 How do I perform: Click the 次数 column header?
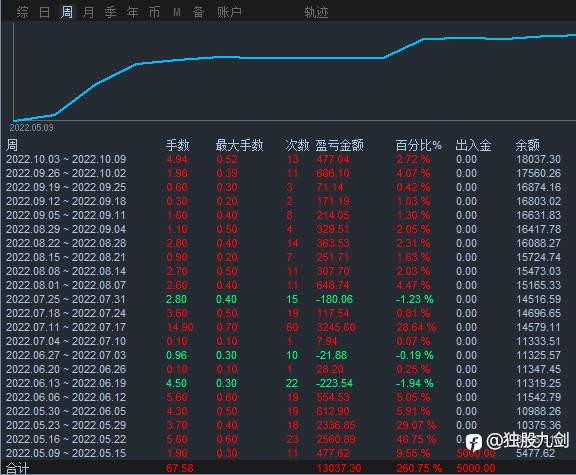(297, 145)
